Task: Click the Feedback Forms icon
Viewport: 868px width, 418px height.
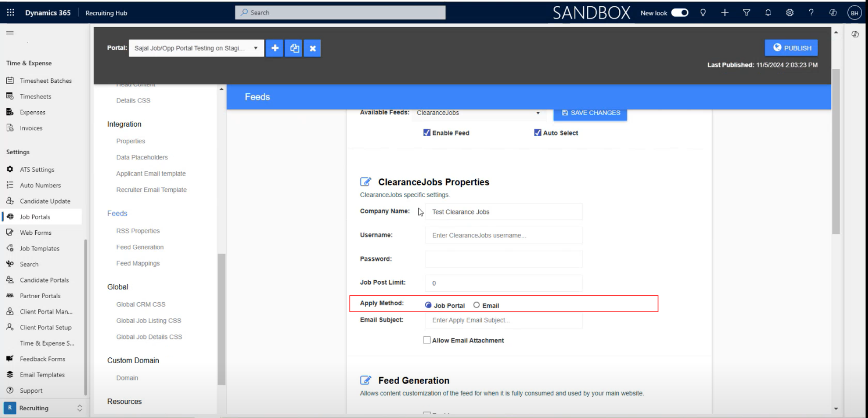Action: click(x=10, y=359)
